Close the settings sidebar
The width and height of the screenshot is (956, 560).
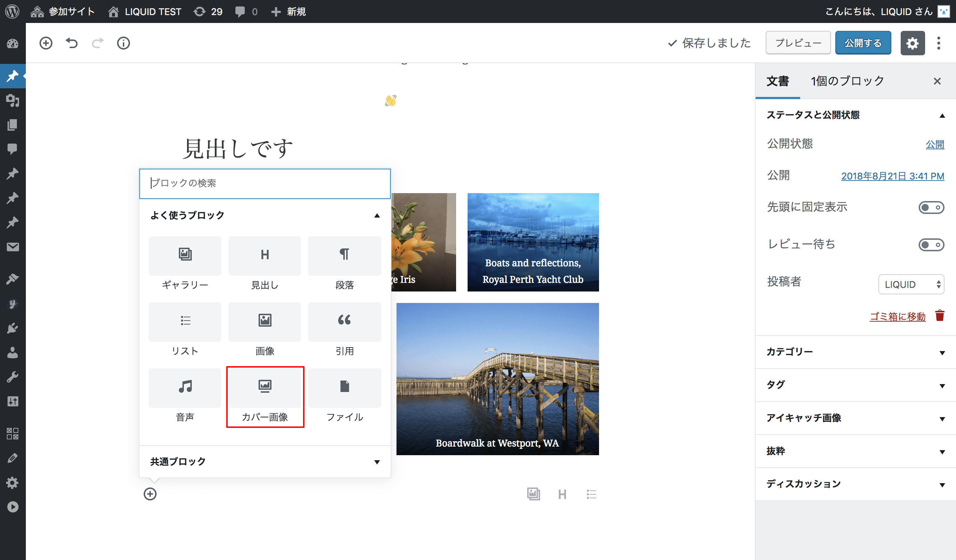(x=937, y=81)
